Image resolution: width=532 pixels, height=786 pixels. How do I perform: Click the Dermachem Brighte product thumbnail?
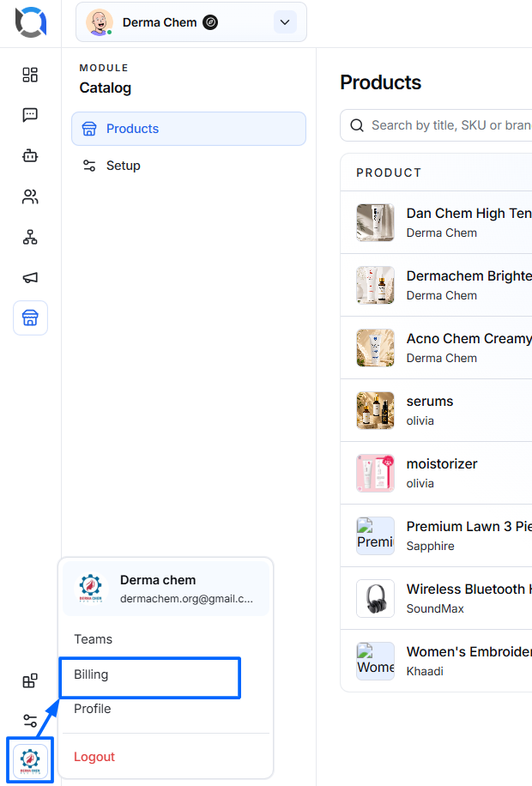pos(375,285)
